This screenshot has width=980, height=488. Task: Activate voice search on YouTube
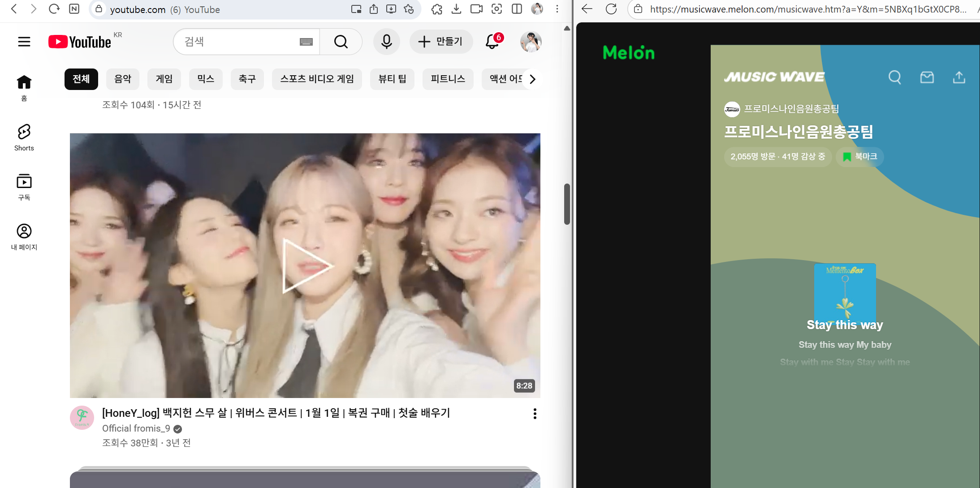click(x=386, y=42)
